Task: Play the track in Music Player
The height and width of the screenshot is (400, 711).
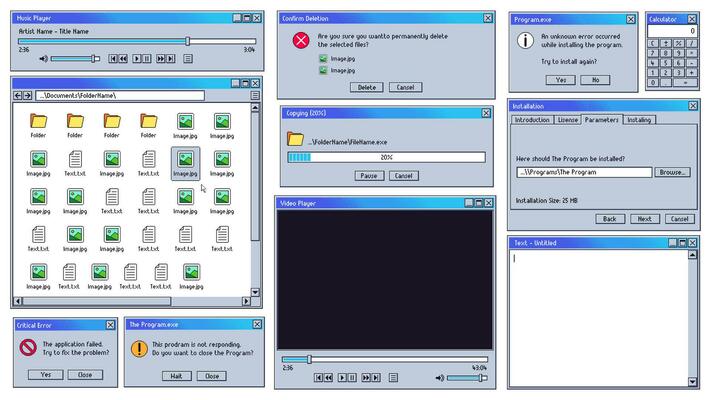Action: (137, 59)
